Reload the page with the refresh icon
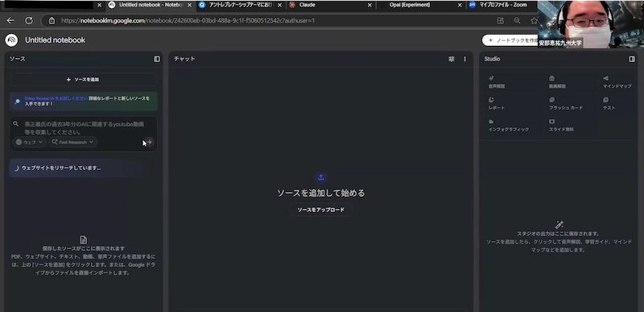The image size is (644, 312). pyautogui.click(x=29, y=20)
